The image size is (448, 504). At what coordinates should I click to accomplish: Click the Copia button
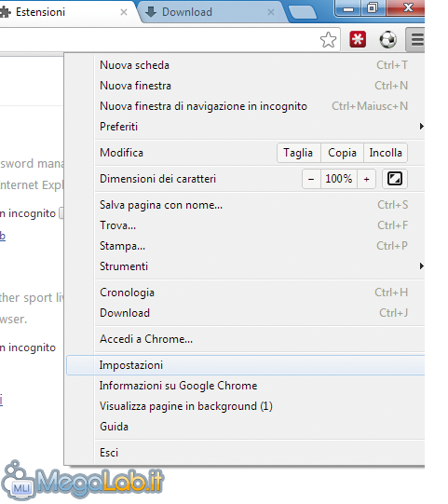pyautogui.click(x=342, y=153)
